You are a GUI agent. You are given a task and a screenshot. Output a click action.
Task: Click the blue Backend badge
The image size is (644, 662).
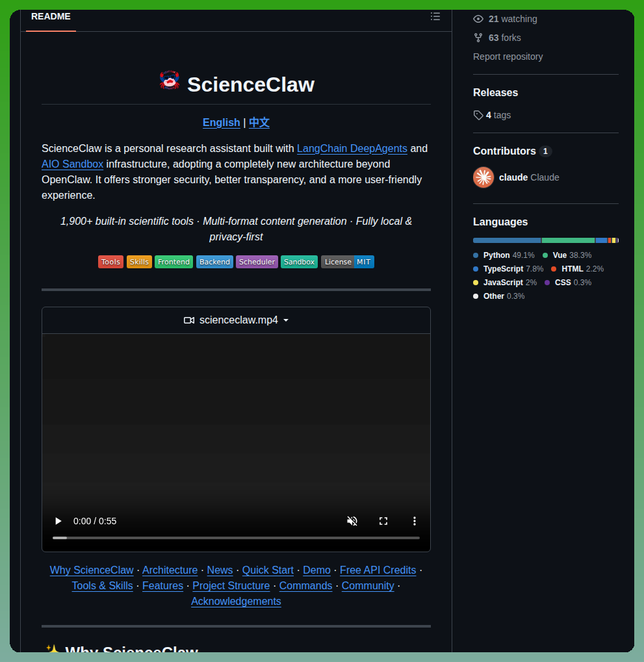214,262
